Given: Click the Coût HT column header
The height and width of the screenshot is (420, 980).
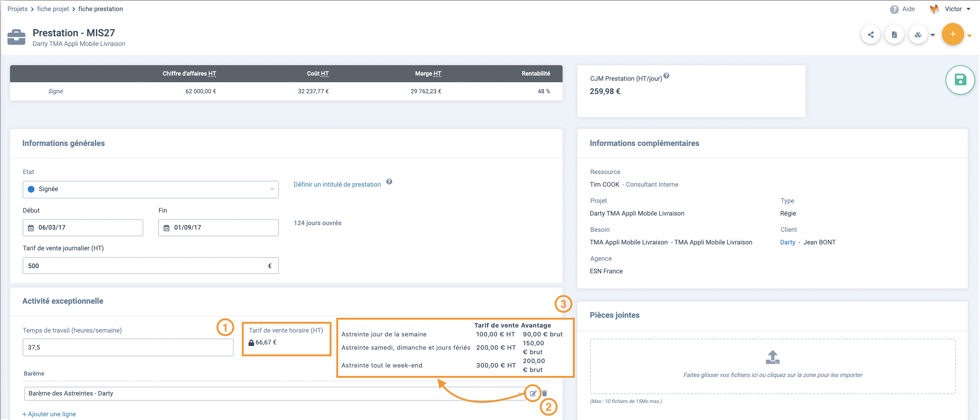Looking at the screenshot, I should tap(318, 73).
